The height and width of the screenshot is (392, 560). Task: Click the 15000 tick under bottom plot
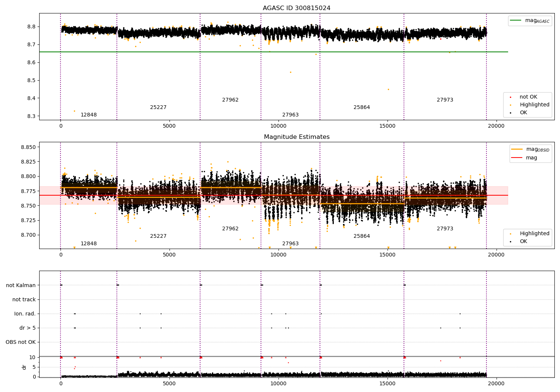coord(387,383)
